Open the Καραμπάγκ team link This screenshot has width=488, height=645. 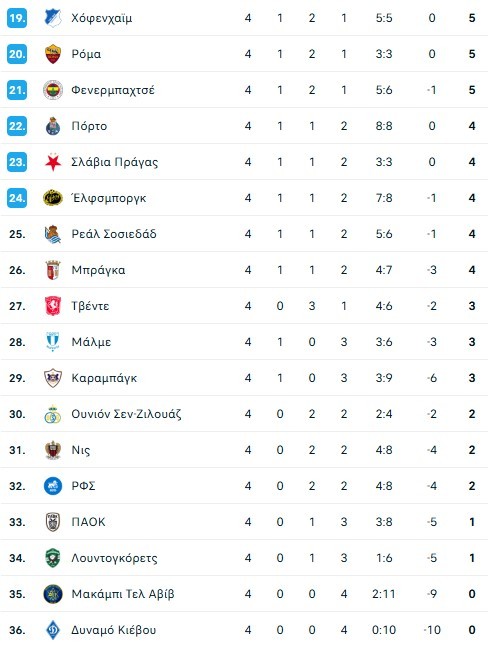(x=104, y=378)
